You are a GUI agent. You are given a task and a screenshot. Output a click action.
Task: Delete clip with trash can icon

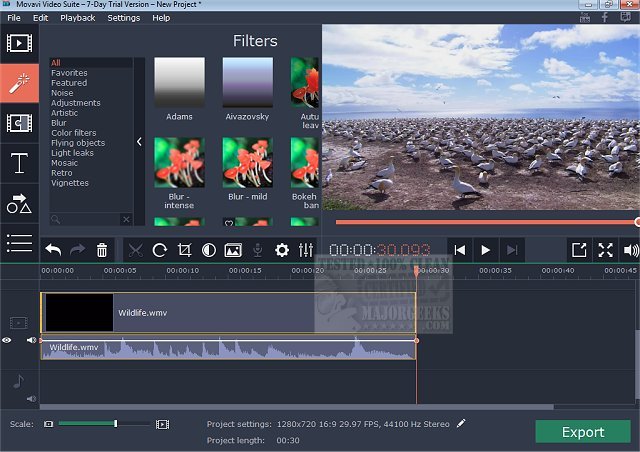coord(102,250)
